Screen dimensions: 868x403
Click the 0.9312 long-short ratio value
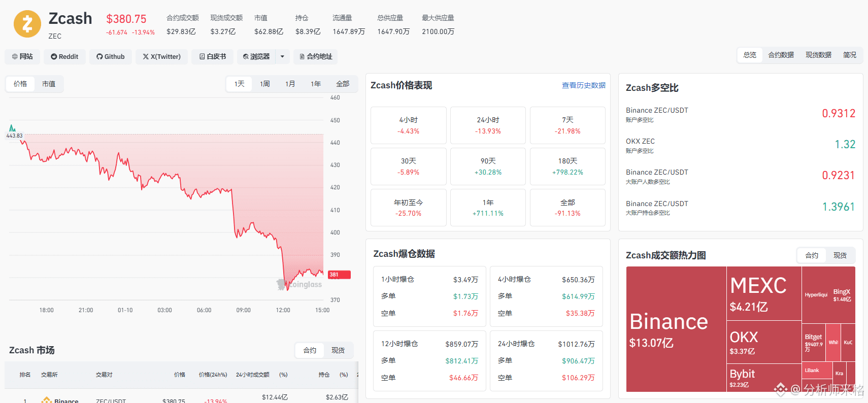(x=839, y=114)
